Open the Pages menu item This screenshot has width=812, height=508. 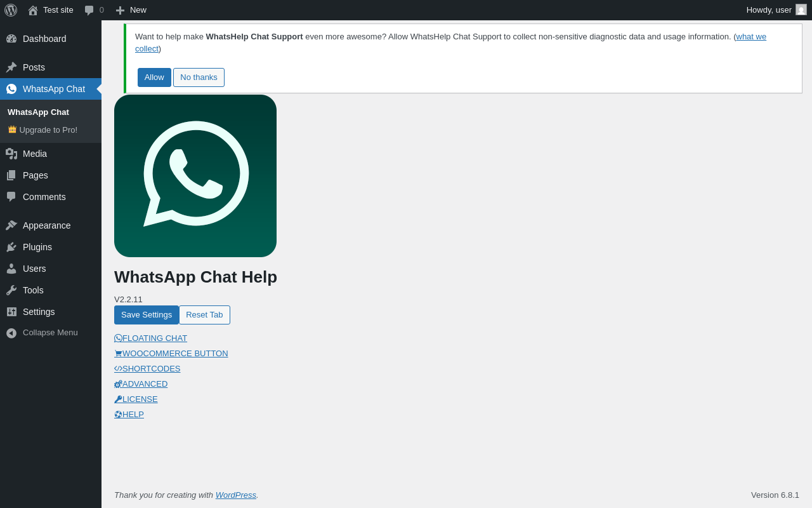click(x=51, y=175)
